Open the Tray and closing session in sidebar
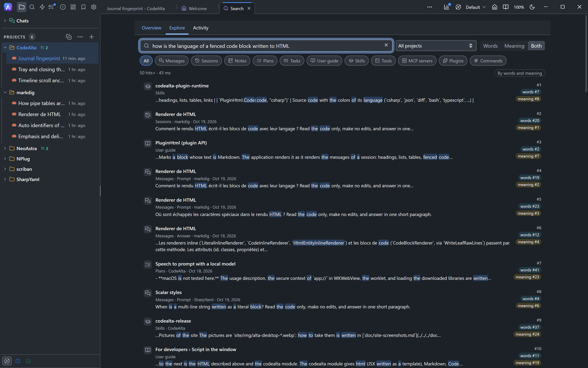 [52, 69]
